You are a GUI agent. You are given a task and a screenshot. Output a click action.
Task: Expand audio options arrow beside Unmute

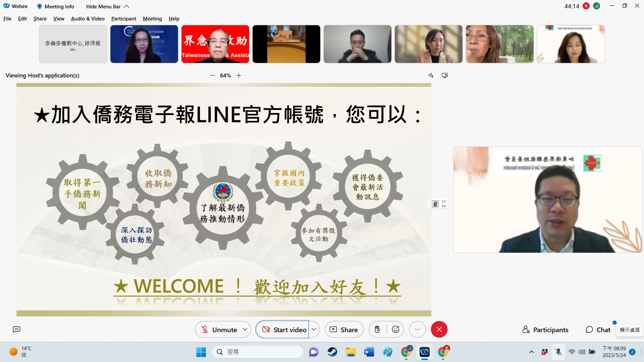[x=245, y=329]
